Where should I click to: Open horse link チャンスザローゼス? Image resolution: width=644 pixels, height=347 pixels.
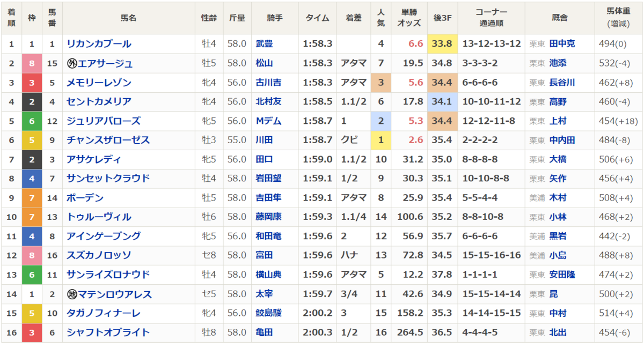[x=108, y=140]
